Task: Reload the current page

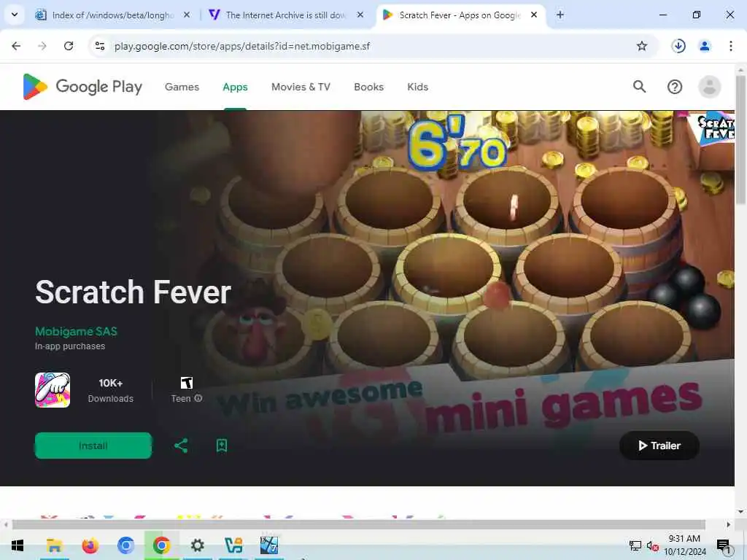Action: (x=69, y=46)
